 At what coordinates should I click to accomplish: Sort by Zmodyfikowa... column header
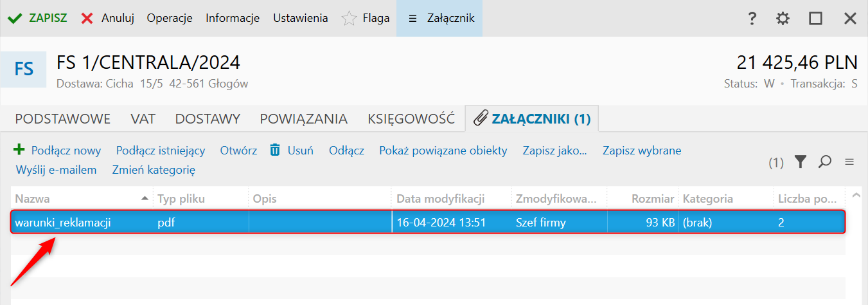[560, 198]
